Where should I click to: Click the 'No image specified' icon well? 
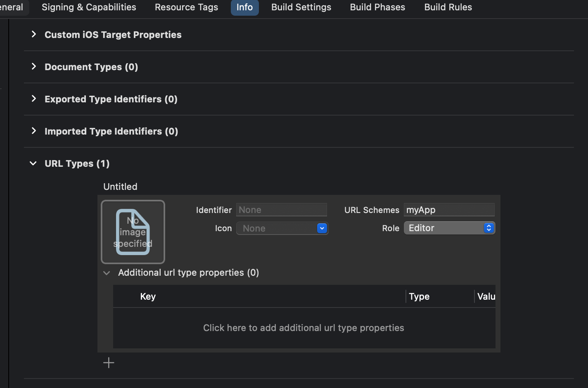tap(133, 232)
